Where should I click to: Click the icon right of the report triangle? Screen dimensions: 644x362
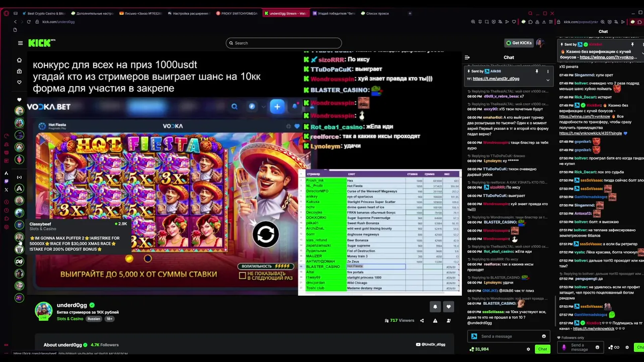[x=448, y=321]
